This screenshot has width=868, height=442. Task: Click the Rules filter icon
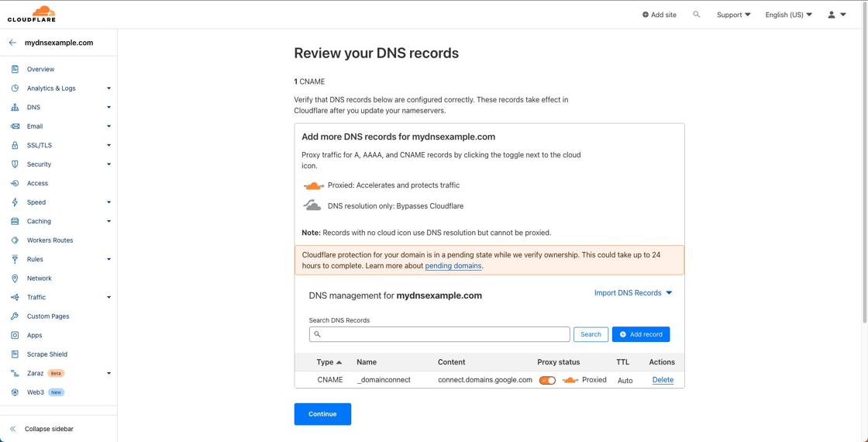(15, 259)
